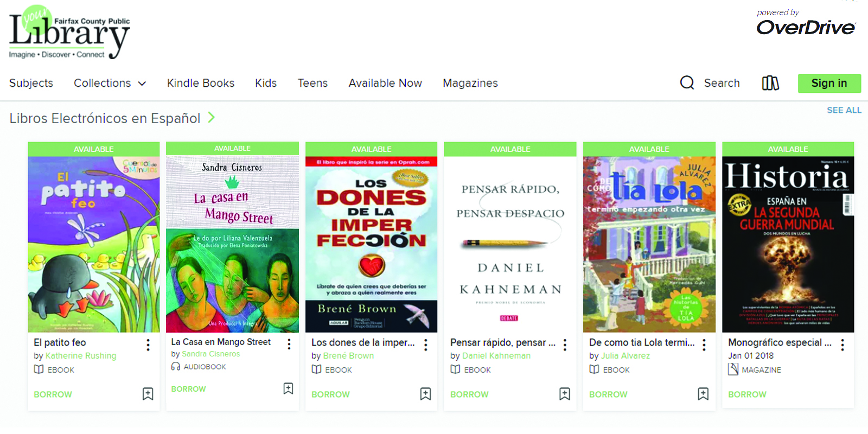
Task: Click the search magnifier icon
Action: 687,82
